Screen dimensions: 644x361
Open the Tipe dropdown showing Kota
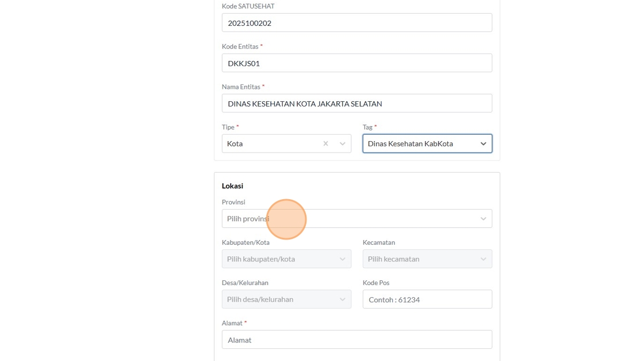pos(270,143)
